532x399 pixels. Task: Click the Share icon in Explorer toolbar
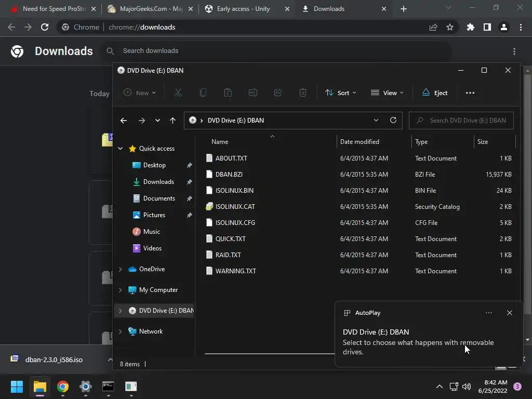(278, 92)
